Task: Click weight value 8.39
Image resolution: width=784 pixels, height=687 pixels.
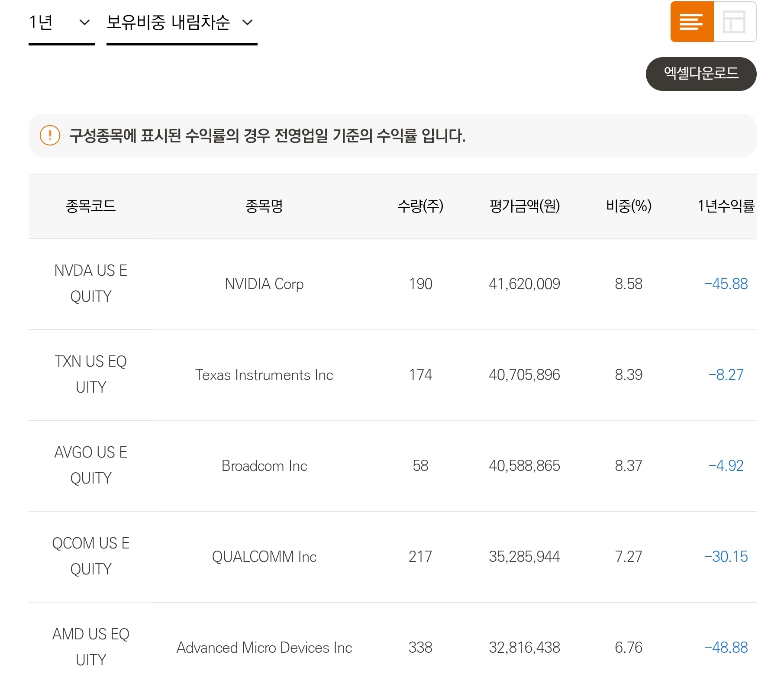Action: (x=629, y=375)
